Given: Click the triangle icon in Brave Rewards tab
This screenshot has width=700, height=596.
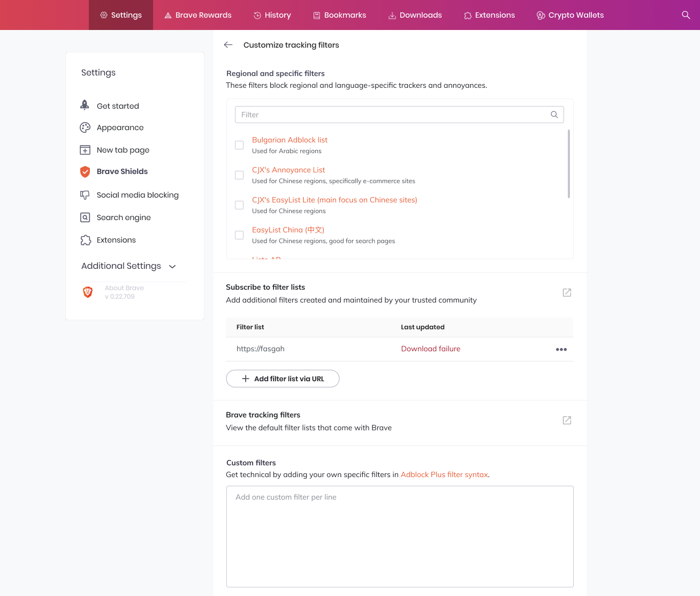Looking at the screenshot, I should (168, 15).
